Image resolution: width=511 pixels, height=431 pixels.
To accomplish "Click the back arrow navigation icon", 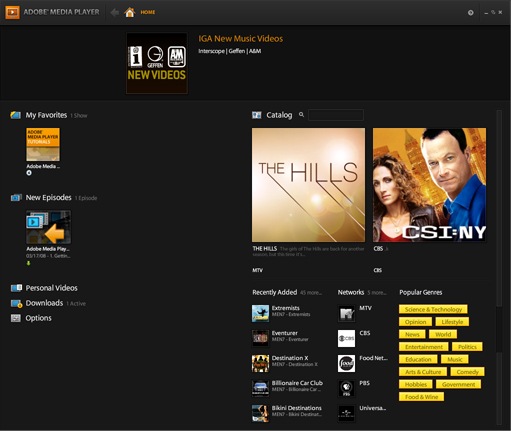I will (x=114, y=12).
